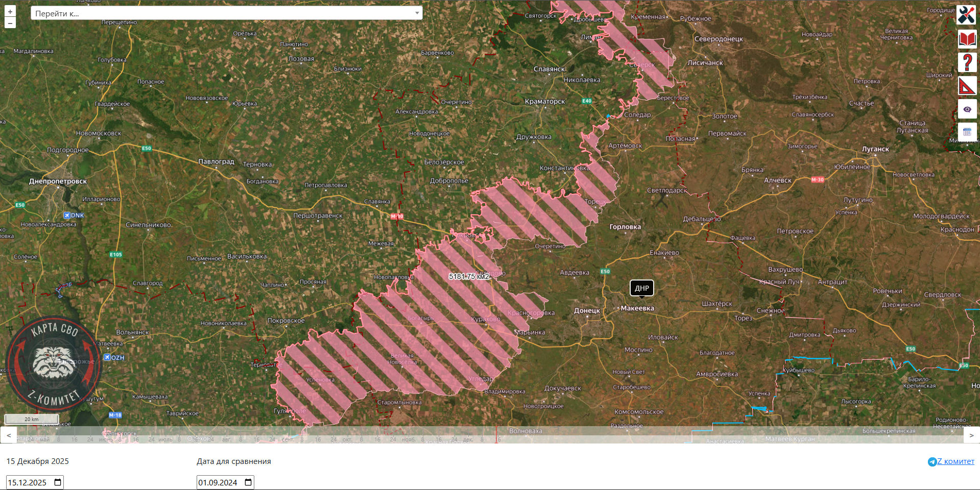
Task: Click the Дебальцево city label
Action: [702, 219]
